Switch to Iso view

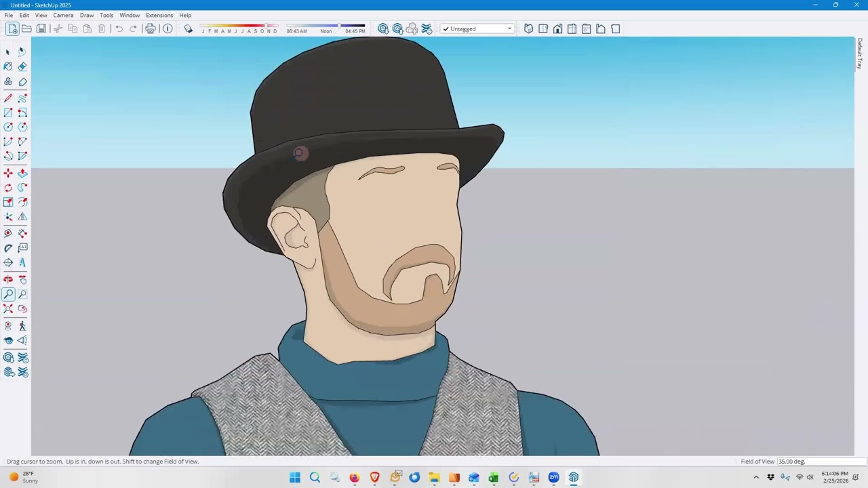(528, 28)
